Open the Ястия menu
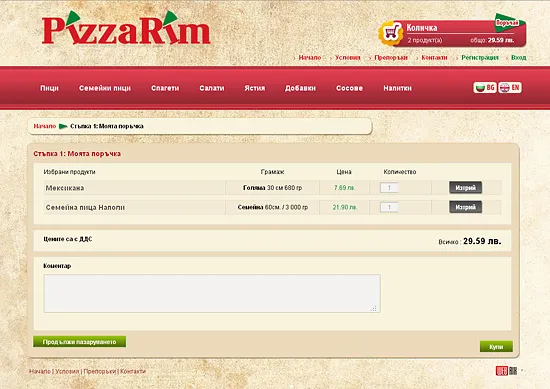550x389 pixels. [x=255, y=88]
